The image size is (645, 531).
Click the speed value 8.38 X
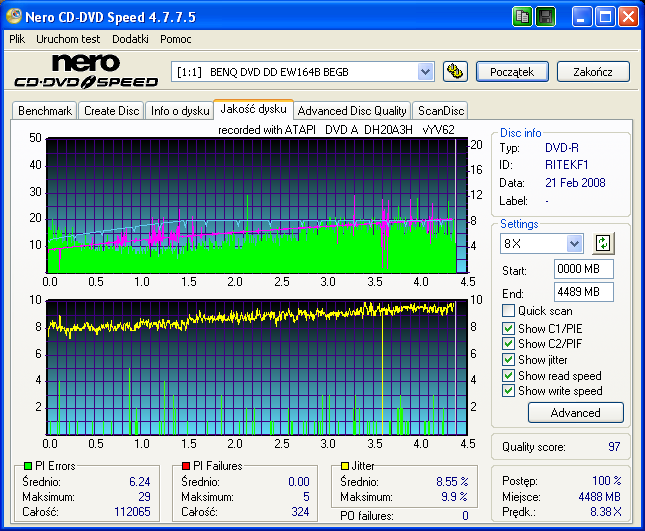pos(606,512)
